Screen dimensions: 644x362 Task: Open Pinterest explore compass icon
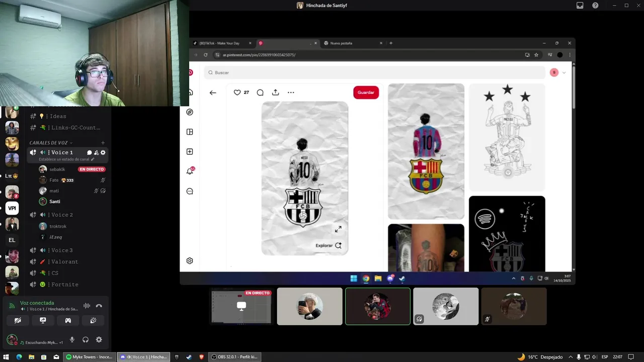coord(190,112)
